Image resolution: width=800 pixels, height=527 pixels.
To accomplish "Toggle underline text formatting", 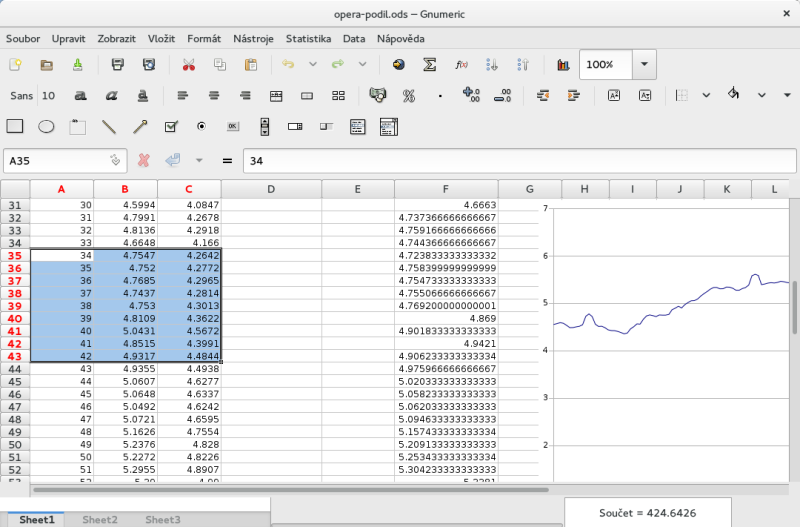I will tap(143, 96).
